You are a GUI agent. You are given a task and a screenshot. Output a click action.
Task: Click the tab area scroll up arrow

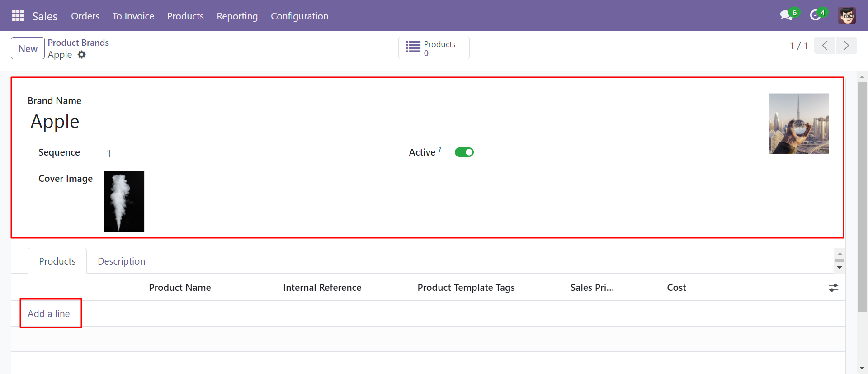[x=840, y=254]
